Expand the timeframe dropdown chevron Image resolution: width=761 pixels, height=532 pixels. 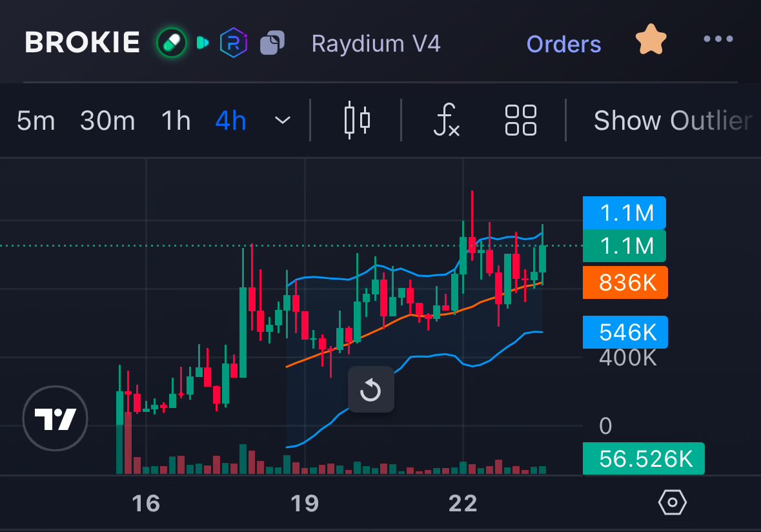click(x=283, y=120)
